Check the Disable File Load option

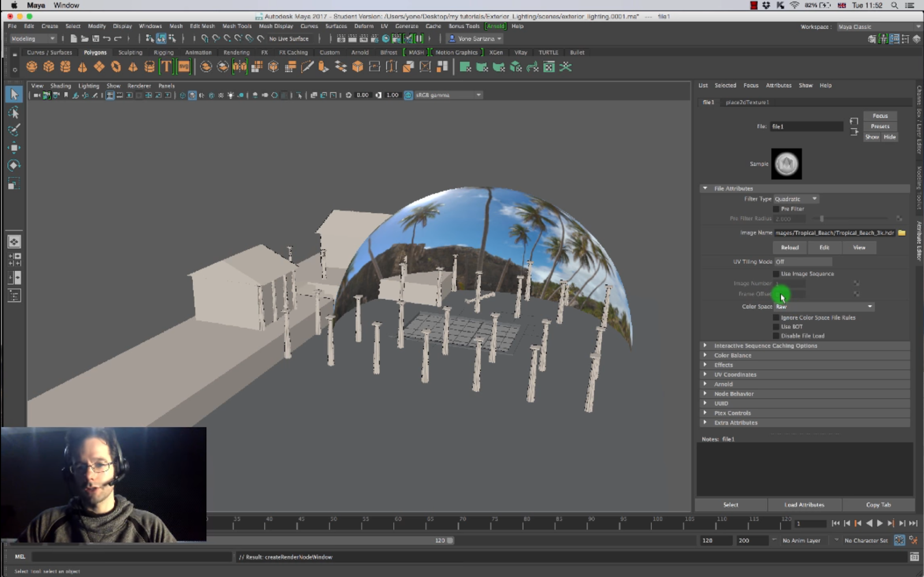tap(776, 336)
